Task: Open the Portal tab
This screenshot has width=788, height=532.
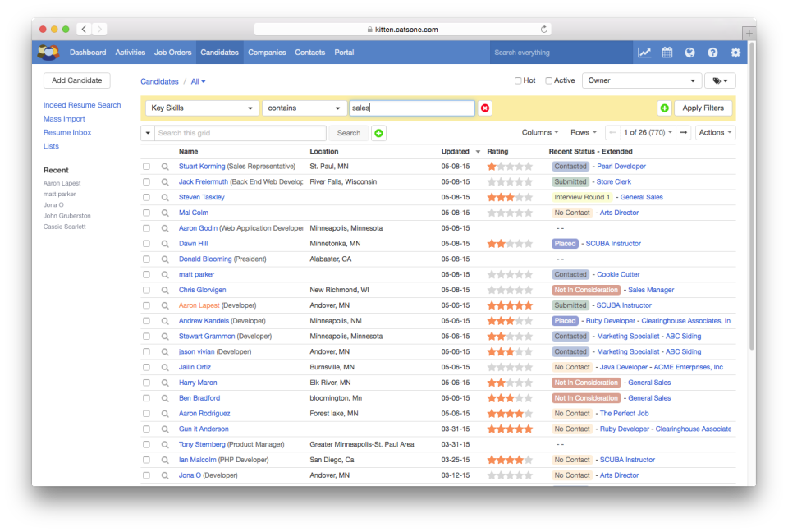Action: (344, 53)
